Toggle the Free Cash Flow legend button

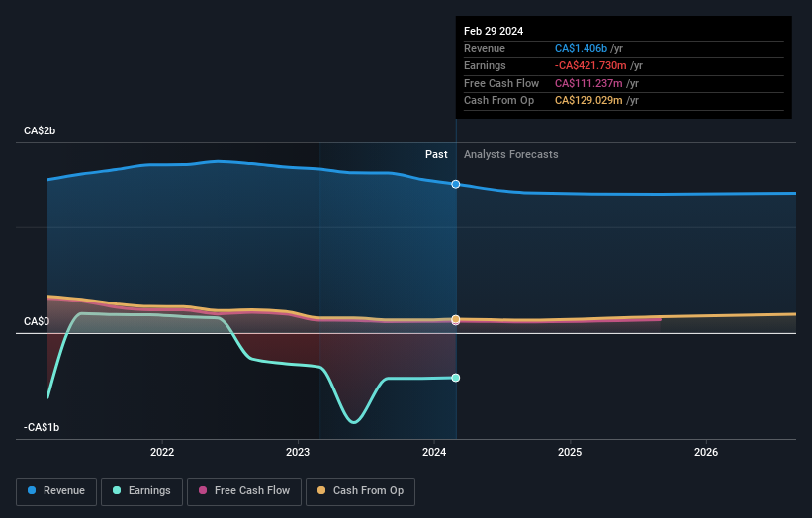pos(244,491)
